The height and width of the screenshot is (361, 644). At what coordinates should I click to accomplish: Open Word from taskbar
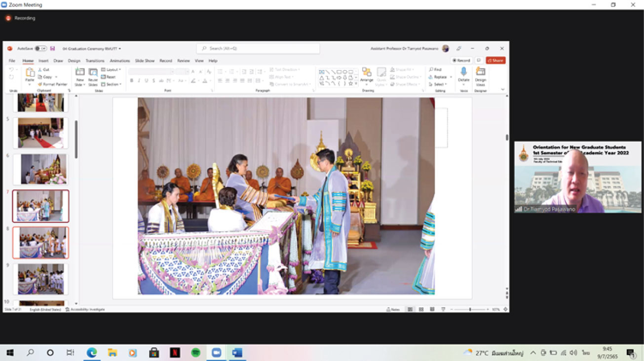click(237, 353)
